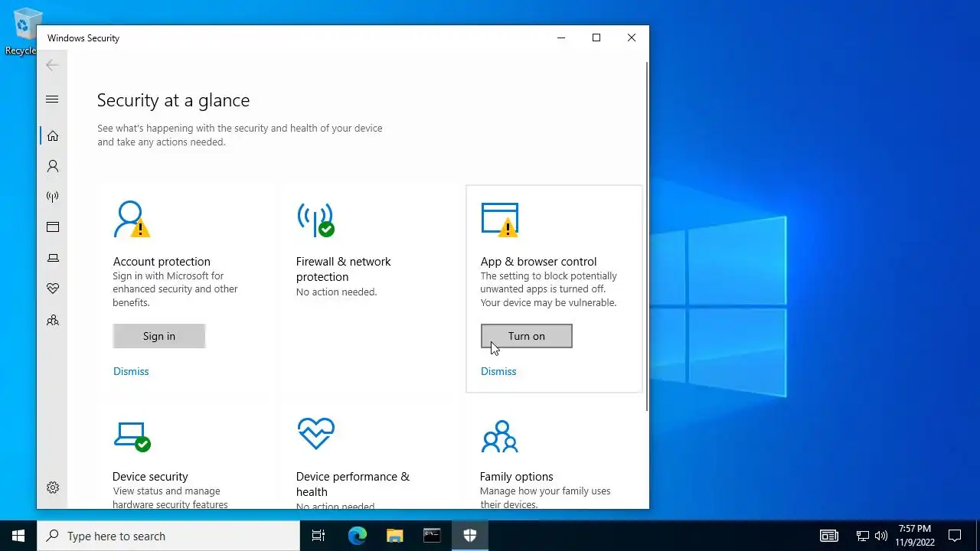The height and width of the screenshot is (551, 980).
Task: Open App & browser control sidebar icon
Action: point(53,227)
